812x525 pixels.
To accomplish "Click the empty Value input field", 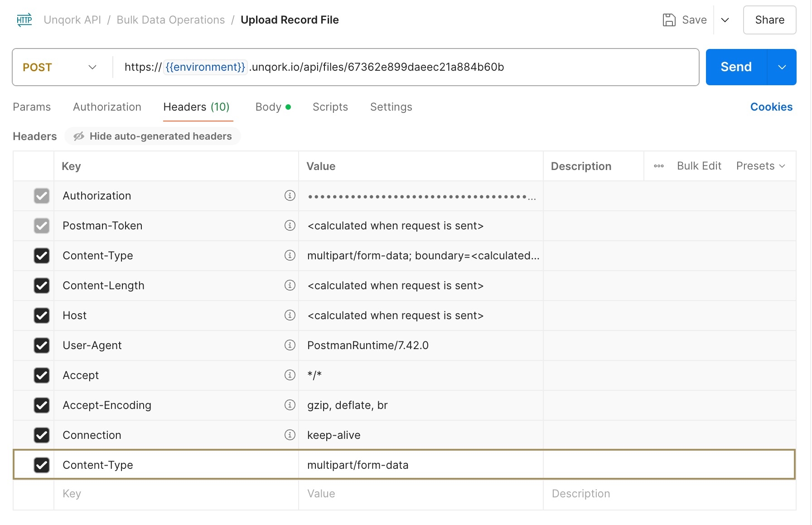I will pos(421,494).
